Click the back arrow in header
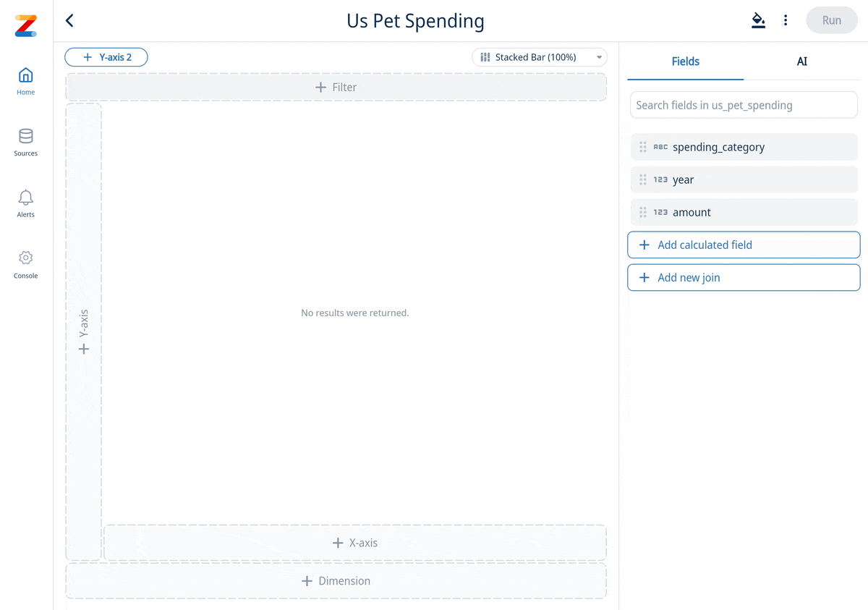 coord(69,20)
